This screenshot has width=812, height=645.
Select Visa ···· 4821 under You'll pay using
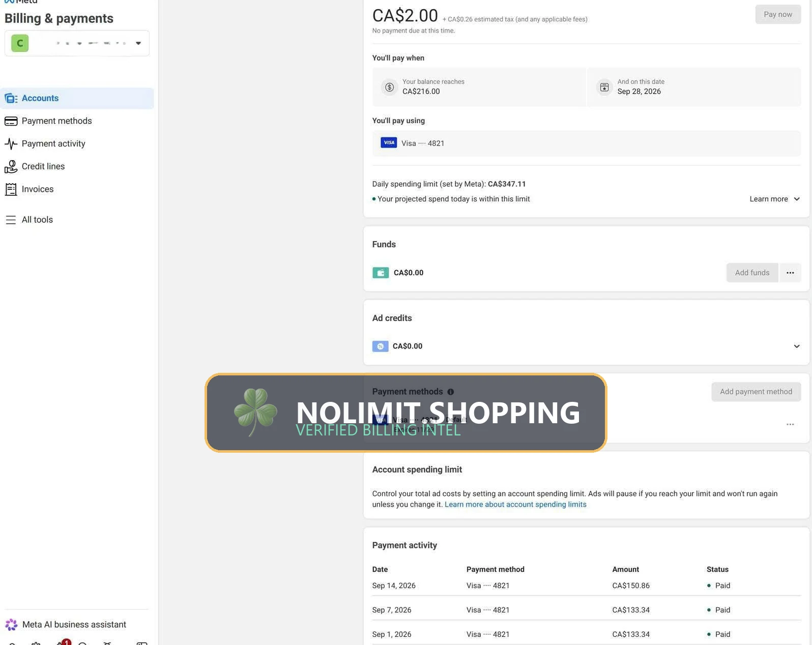587,143
